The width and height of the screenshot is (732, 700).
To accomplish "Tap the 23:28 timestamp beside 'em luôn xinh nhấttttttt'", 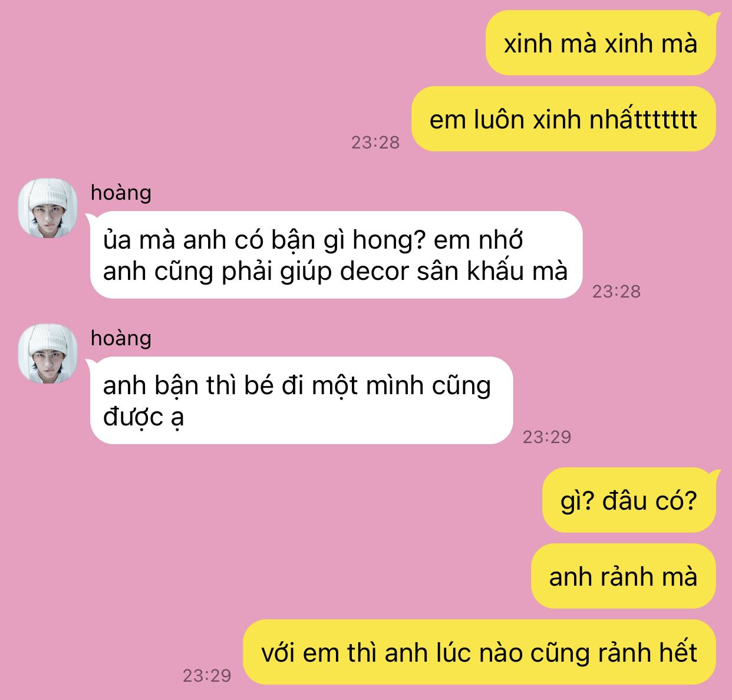I will pos(375,142).
